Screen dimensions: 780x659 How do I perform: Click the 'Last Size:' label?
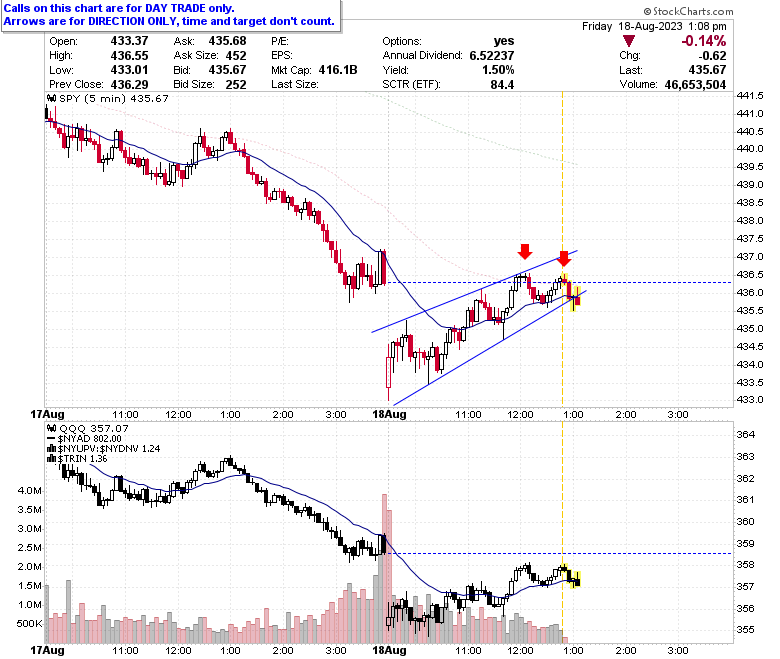[294, 85]
